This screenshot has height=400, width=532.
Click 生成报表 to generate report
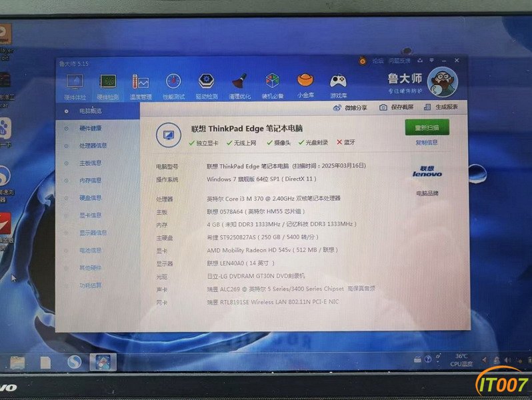(441, 107)
